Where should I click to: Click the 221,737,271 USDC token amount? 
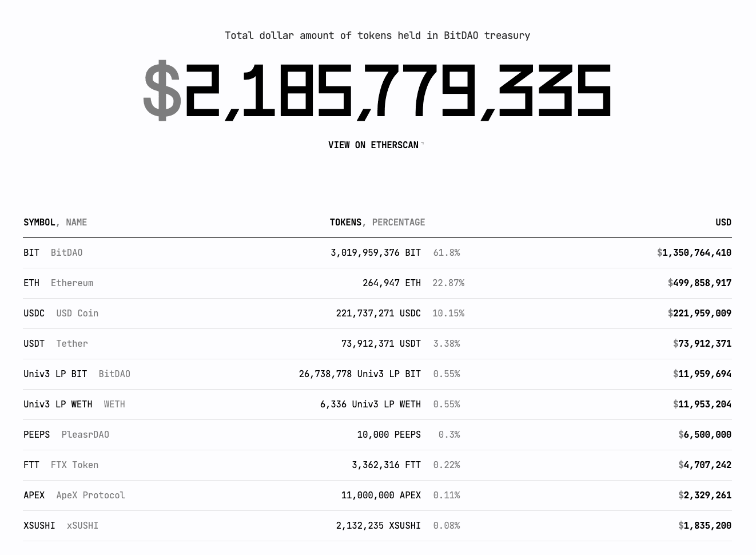coord(378,313)
